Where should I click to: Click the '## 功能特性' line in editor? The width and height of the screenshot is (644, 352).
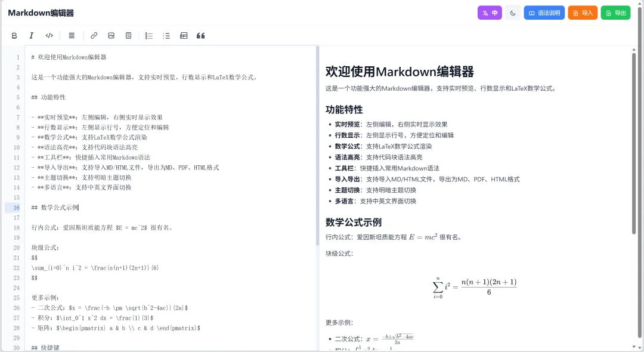[48, 97]
